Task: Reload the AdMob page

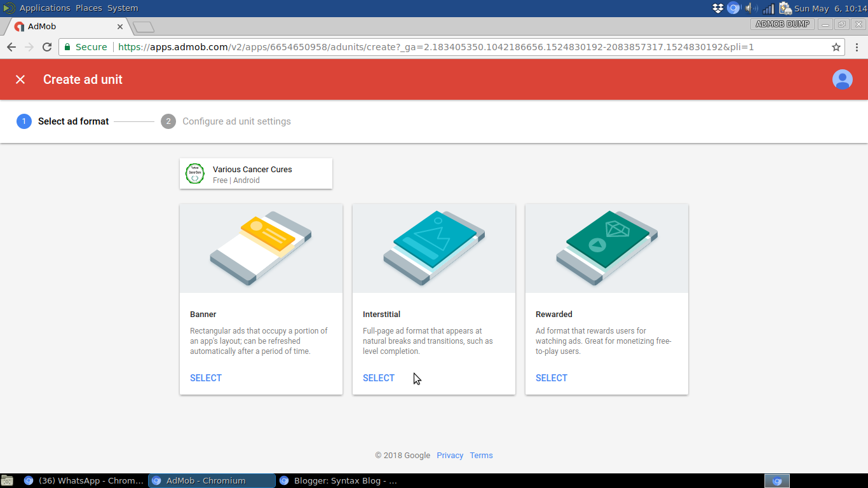Action: 47,47
